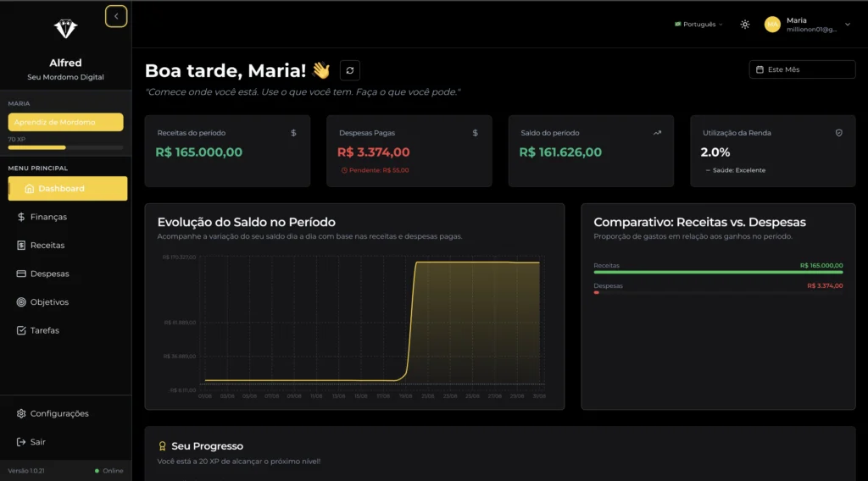Click Maria's profile avatar circle
The width and height of the screenshot is (868, 481).
(x=772, y=25)
